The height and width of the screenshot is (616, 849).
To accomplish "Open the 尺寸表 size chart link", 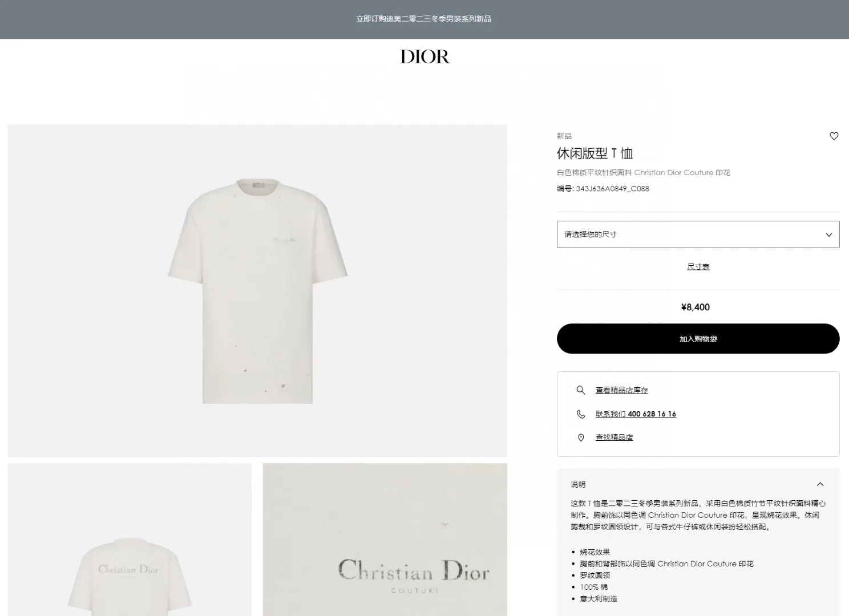I will click(698, 266).
